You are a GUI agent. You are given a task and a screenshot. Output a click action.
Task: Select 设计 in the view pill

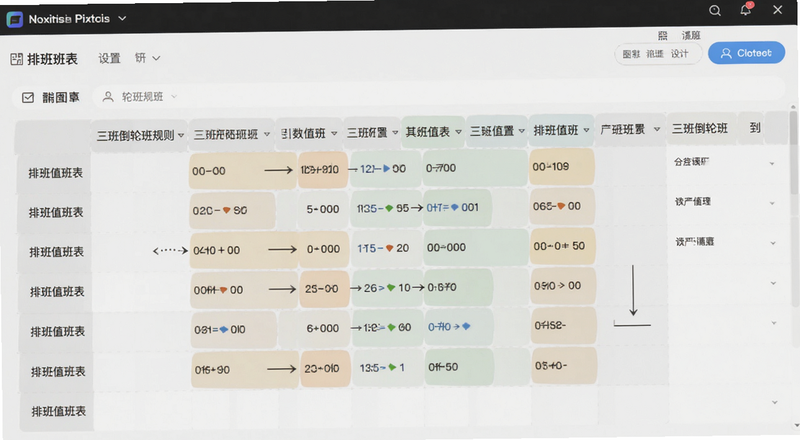point(679,54)
